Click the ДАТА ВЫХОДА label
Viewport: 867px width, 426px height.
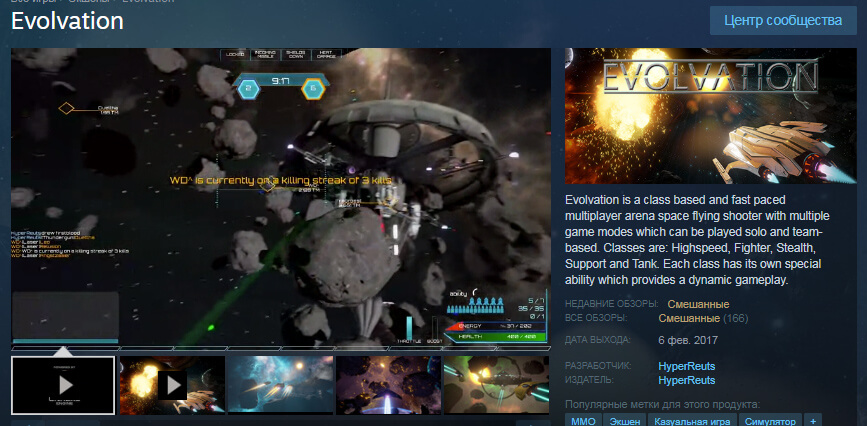[597, 339]
